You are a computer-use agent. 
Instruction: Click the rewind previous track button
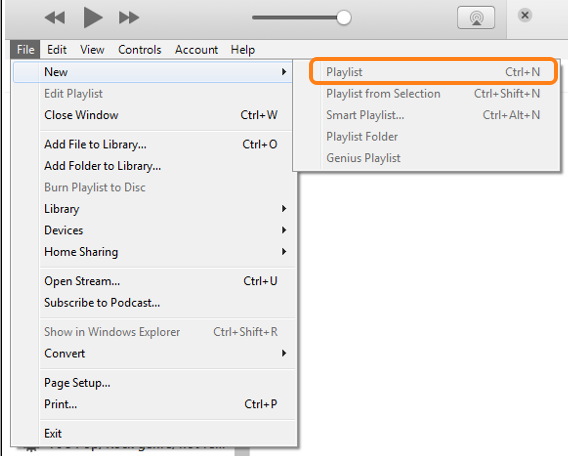click(55, 17)
